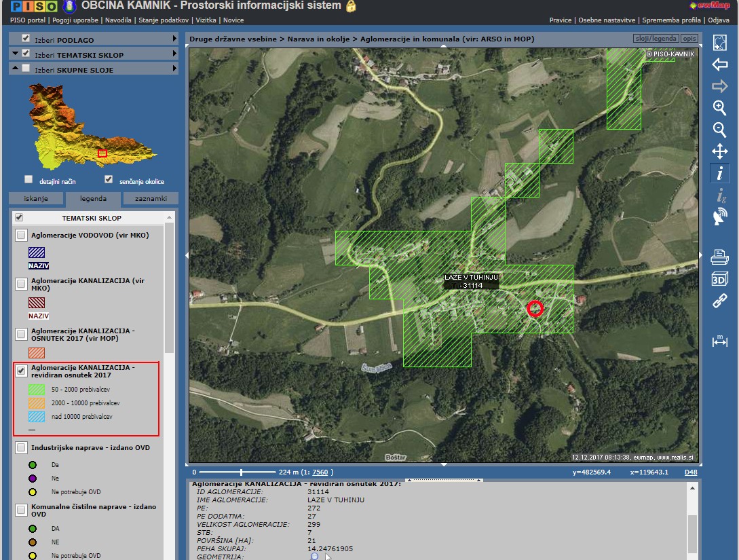Enable the 'detajlni način' checkbox
The width and height of the screenshot is (739, 560).
click(29, 180)
